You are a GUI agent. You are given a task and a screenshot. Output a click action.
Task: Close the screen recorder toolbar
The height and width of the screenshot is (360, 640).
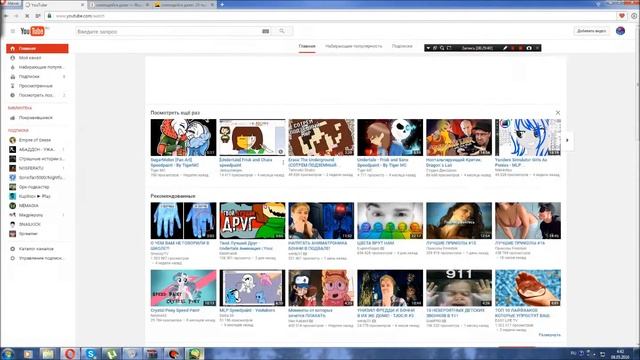tap(537, 48)
